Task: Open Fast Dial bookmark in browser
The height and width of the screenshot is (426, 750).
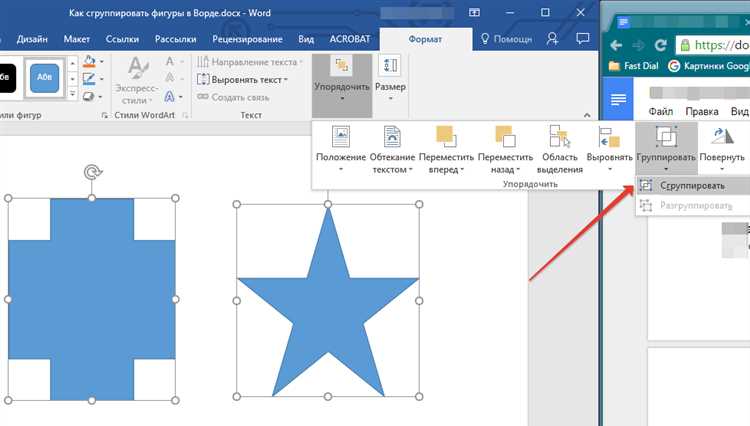Action: coord(634,66)
